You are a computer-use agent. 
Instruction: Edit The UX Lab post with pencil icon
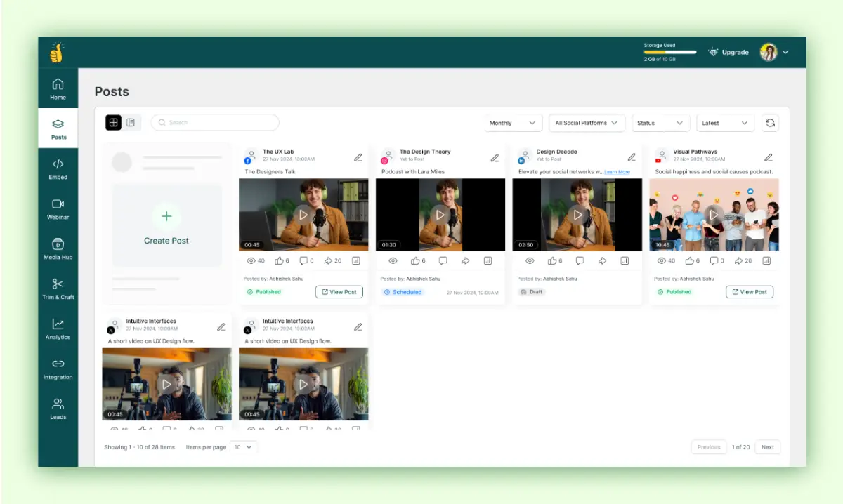pos(358,157)
